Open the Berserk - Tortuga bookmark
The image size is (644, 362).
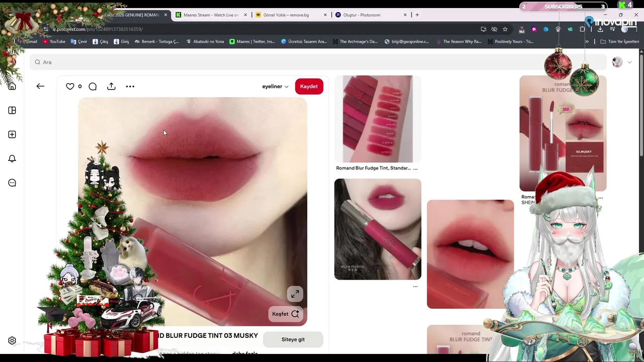click(x=156, y=42)
